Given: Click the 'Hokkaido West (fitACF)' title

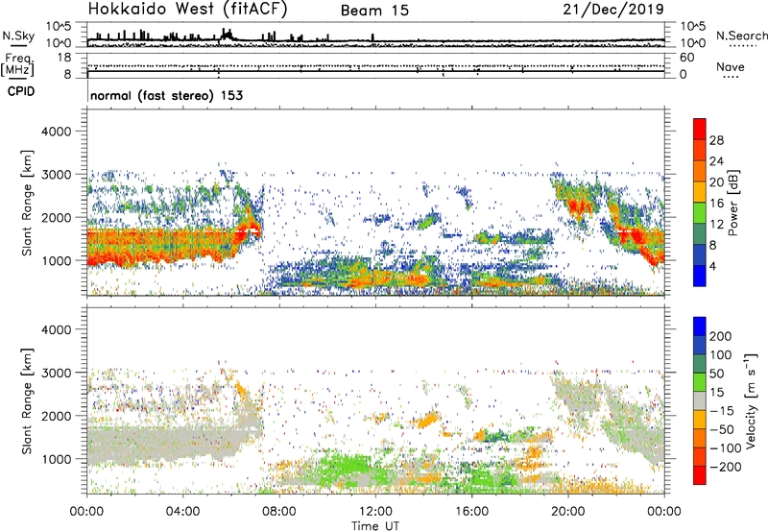Looking at the screenshot, I should pos(187,9).
